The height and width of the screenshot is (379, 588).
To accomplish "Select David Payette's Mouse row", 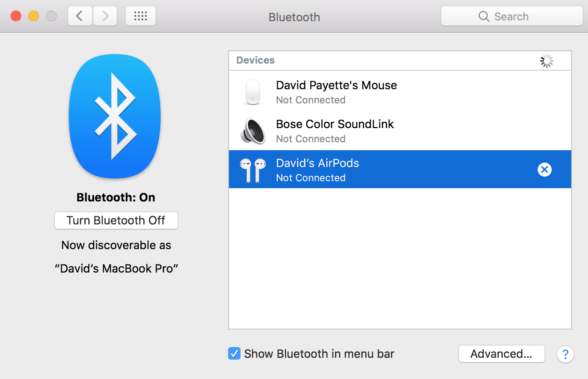I will tap(400, 92).
